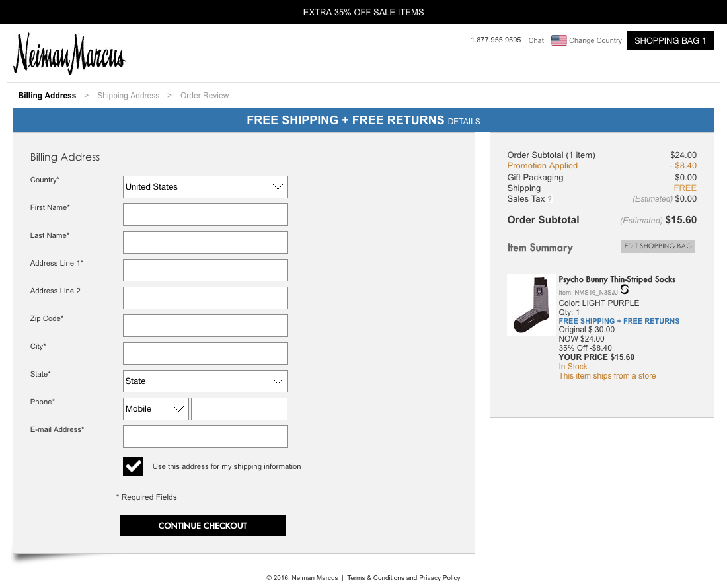
Task: Open the Shopping Bag 1 button
Action: click(670, 40)
